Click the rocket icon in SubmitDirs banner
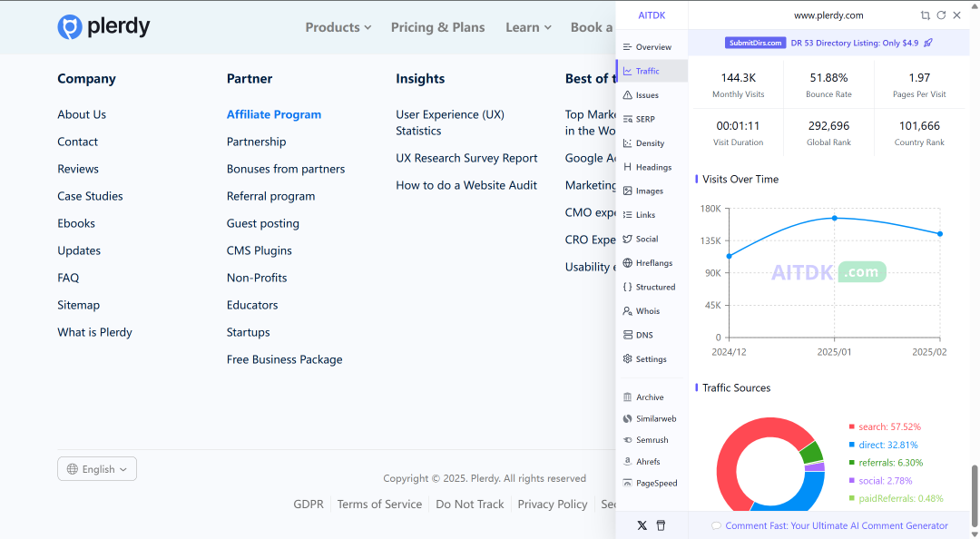 pyautogui.click(x=928, y=43)
